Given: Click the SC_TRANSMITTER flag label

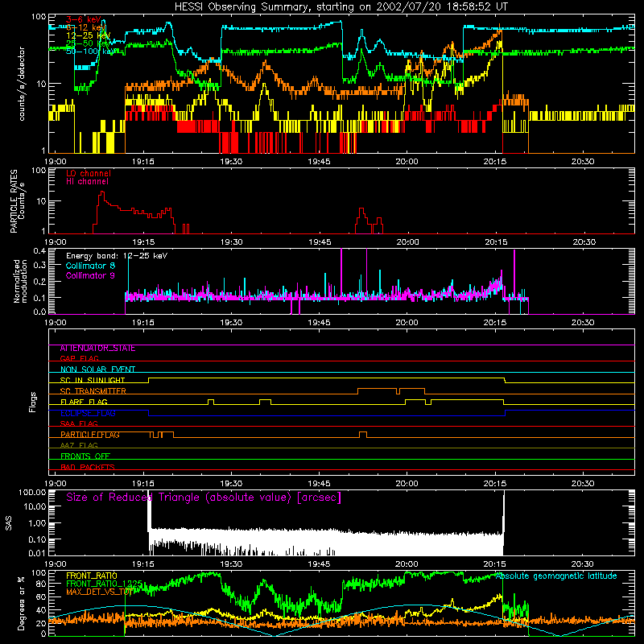Looking at the screenshot, I should point(93,390).
